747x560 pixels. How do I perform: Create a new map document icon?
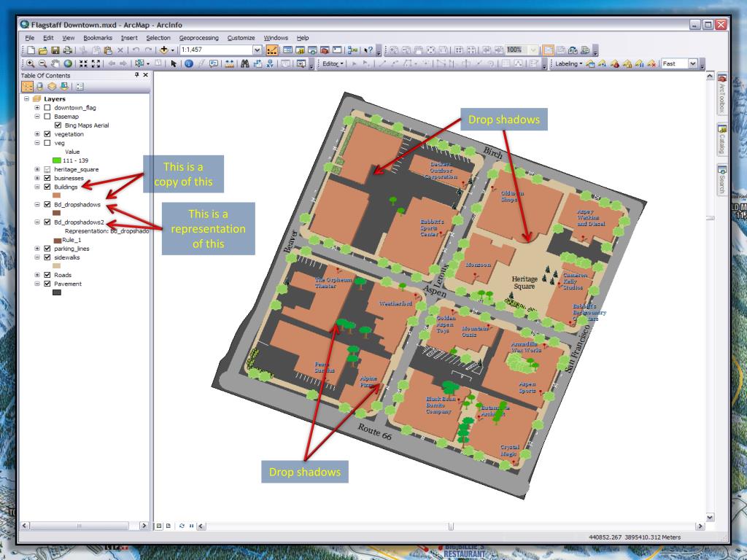pyautogui.click(x=31, y=50)
